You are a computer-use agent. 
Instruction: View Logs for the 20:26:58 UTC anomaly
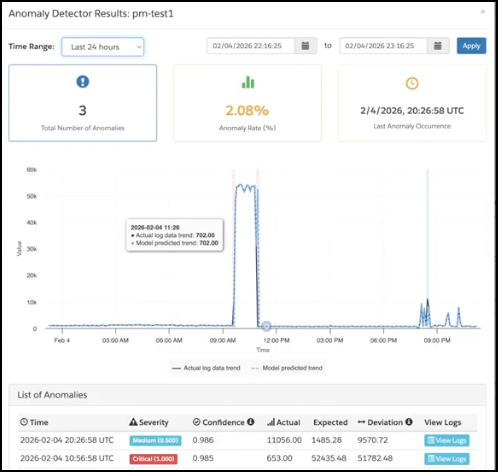447,440
